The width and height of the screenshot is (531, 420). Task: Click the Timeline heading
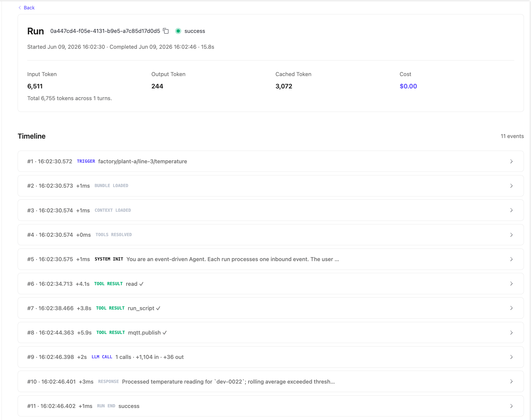tap(31, 136)
